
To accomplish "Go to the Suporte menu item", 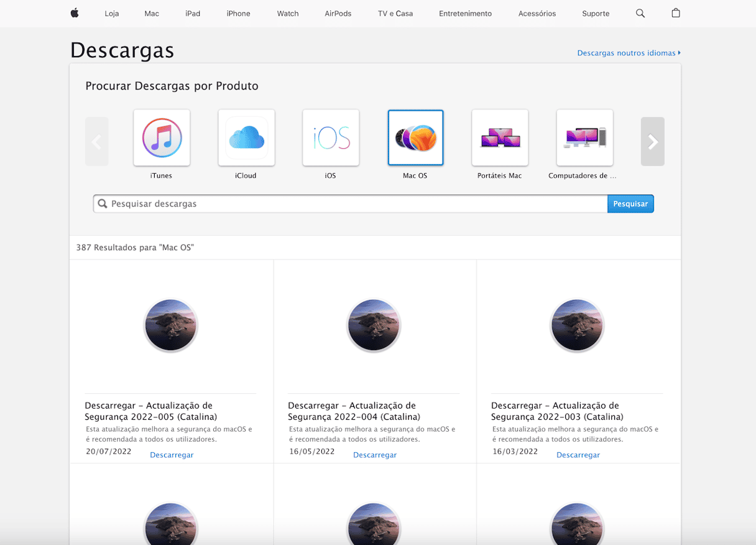I will pyautogui.click(x=596, y=13).
